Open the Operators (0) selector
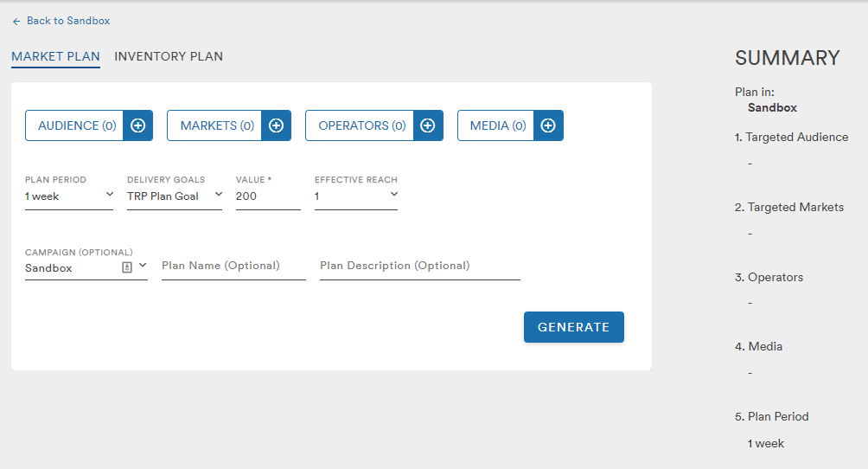This screenshot has height=469, width=868. click(360, 125)
